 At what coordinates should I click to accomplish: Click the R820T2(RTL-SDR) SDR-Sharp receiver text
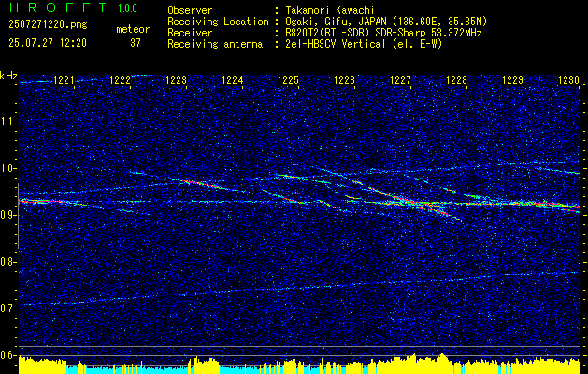coord(383,33)
